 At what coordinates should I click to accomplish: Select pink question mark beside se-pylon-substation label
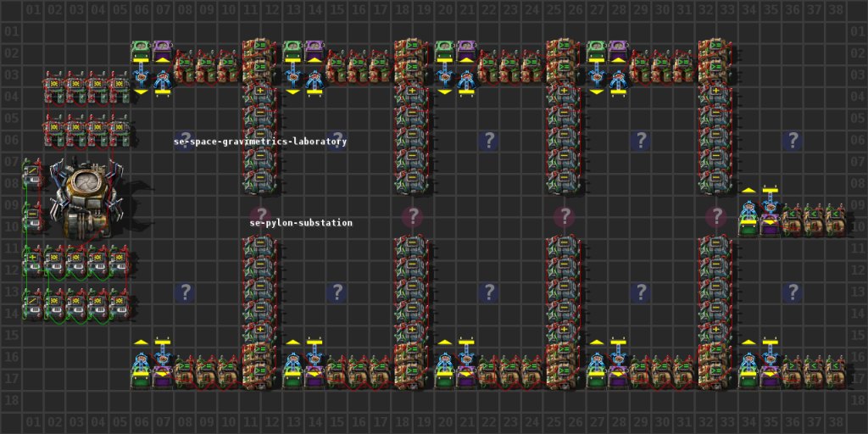point(260,217)
